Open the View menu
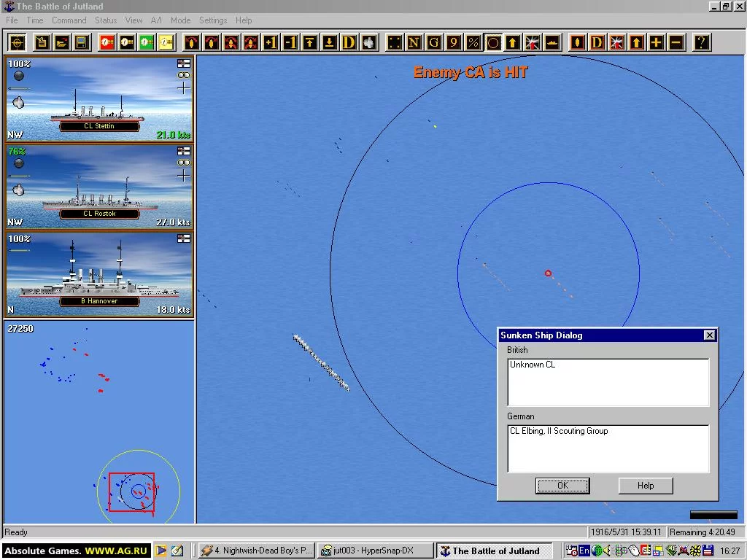This screenshot has width=747, height=560. click(134, 20)
